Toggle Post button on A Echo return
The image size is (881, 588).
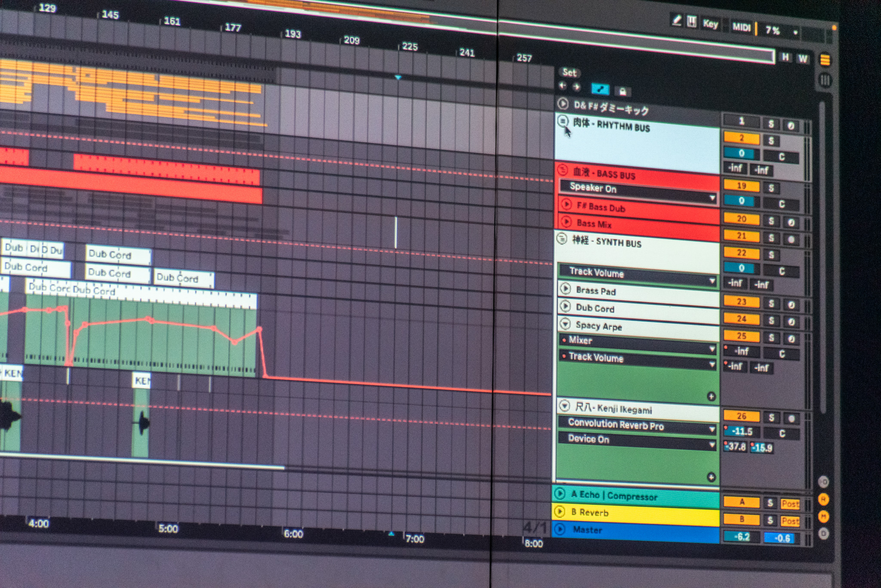click(x=790, y=504)
